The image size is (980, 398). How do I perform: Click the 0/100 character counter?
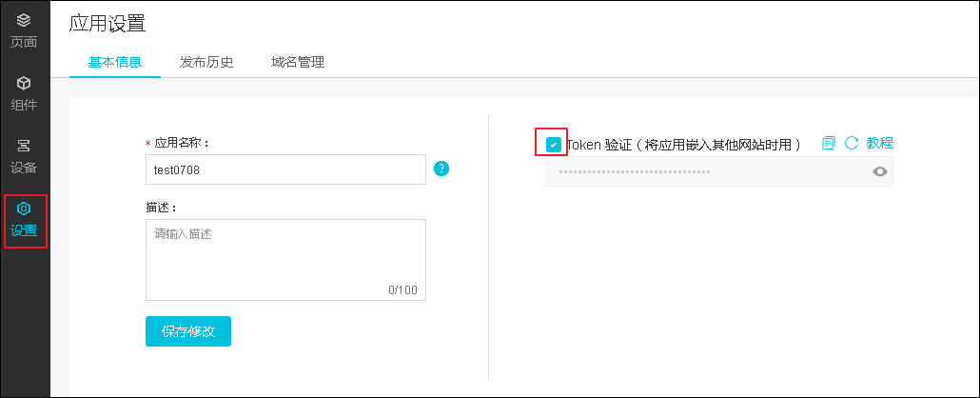pyautogui.click(x=402, y=290)
